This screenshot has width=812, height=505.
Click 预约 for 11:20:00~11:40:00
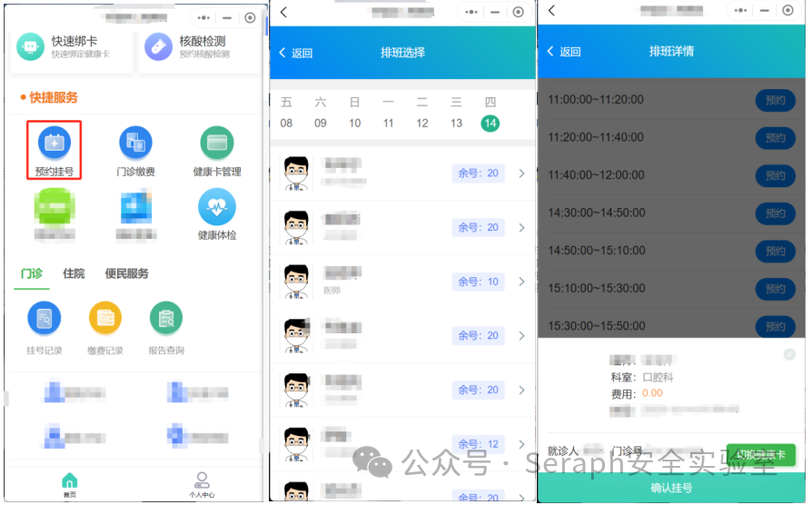pos(776,138)
